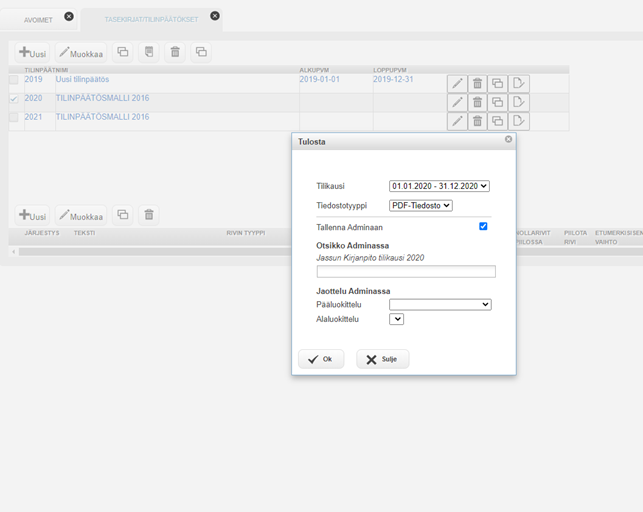Close the TASEKIRJAT/TILINPÄÄTÖKSET tab with its X
Screen dimensions: 643x512
215,16
